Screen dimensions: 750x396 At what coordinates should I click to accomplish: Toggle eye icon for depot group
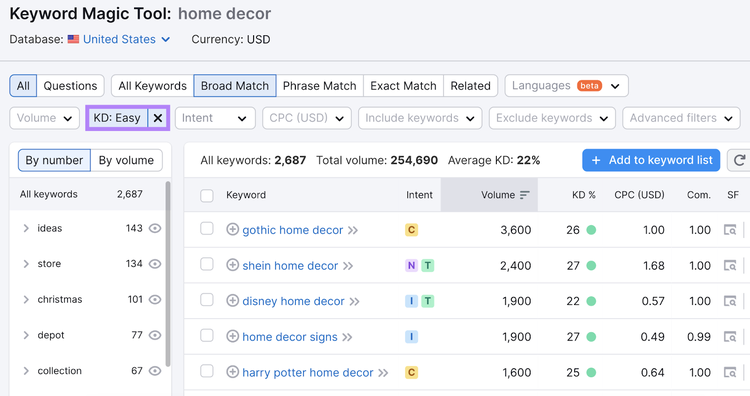pyautogui.click(x=154, y=335)
